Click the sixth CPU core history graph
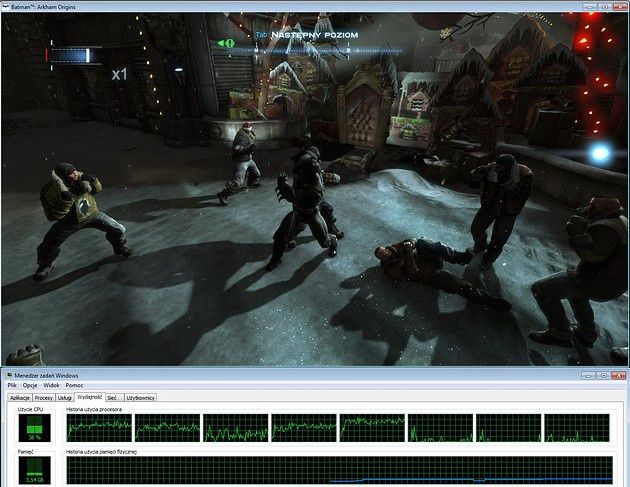 (x=441, y=428)
